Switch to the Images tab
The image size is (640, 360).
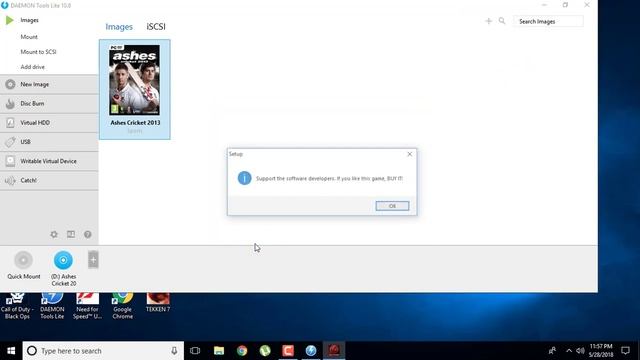click(119, 27)
